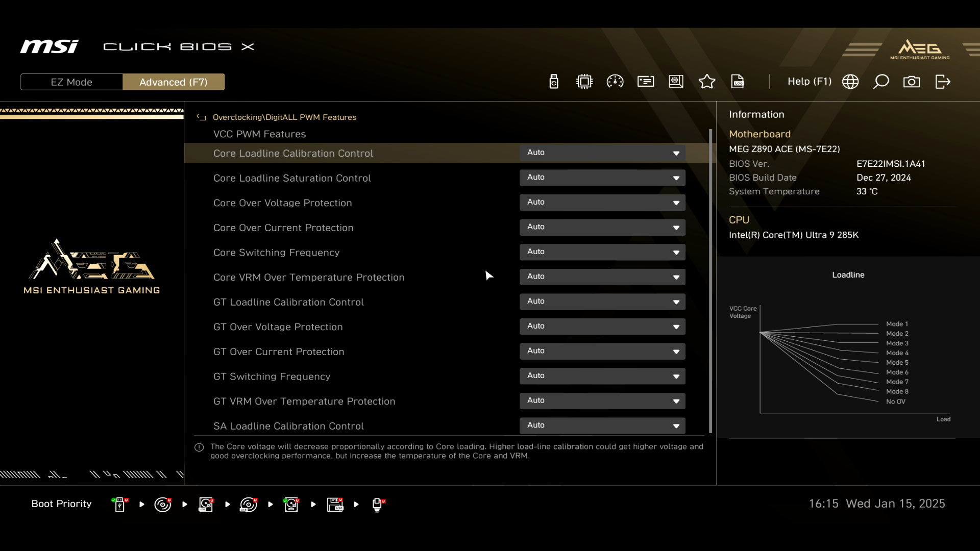Expand GT Over Voltage Protection dropdown

(x=602, y=327)
